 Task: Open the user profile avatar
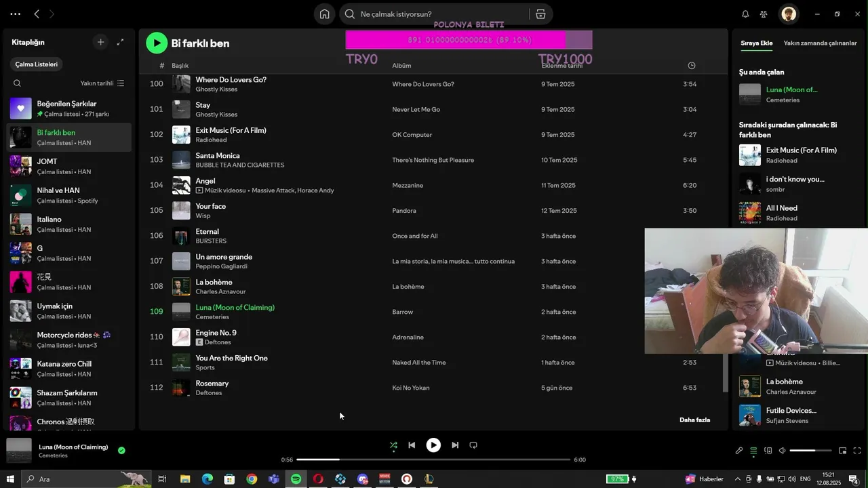(x=788, y=14)
